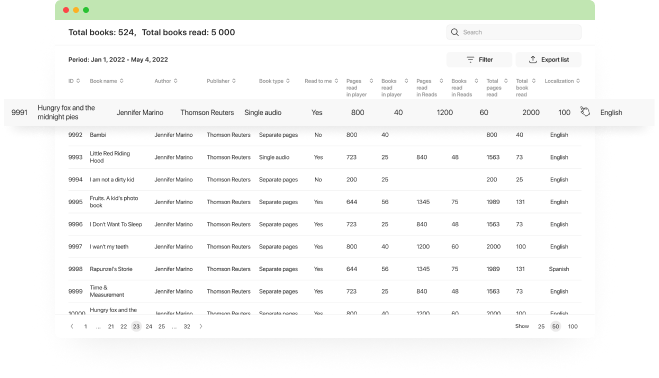Click the Spanish localization cell
This screenshot has height=378, width=659.
(x=559, y=269)
